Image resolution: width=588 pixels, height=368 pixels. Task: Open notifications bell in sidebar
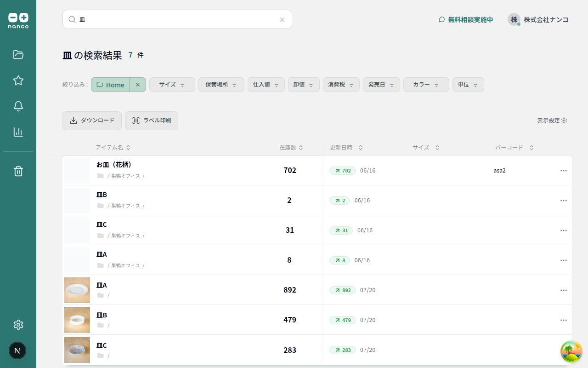click(18, 106)
